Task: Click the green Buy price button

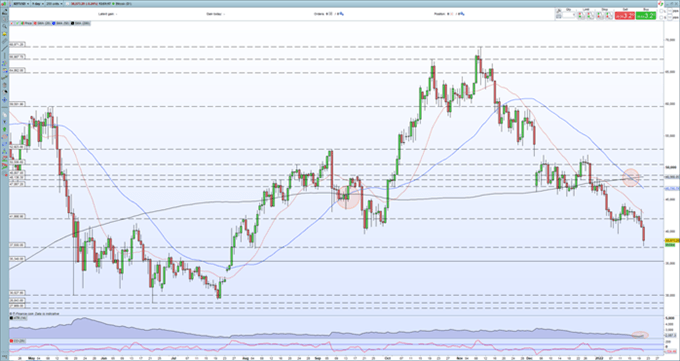Action: pyautogui.click(x=646, y=15)
